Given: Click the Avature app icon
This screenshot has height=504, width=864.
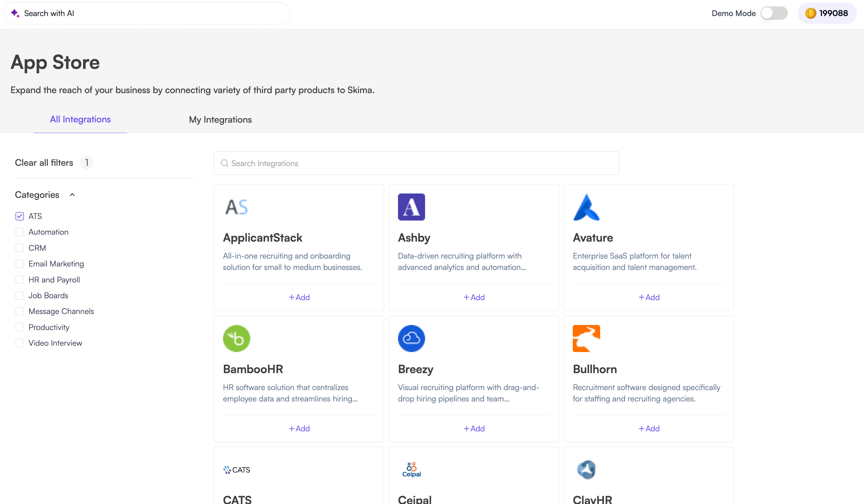Looking at the screenshot, I should click(x=586, y=207).
